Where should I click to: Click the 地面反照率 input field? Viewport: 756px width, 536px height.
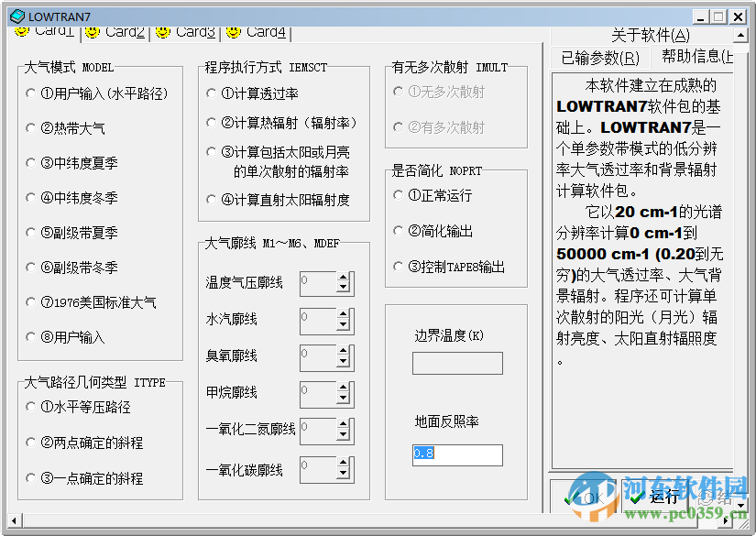[x=456, y=454]
